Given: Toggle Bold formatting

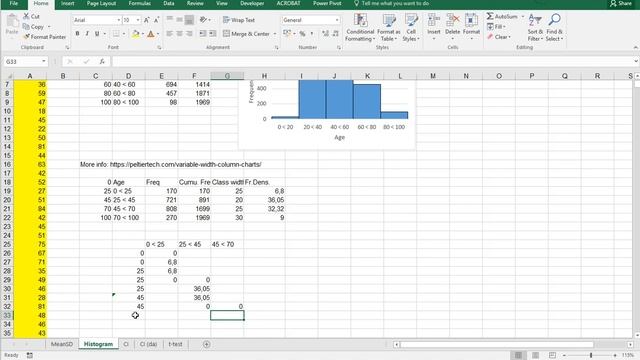Looking at the screenshot, I should pyautogui.click(x=77, y=33).
